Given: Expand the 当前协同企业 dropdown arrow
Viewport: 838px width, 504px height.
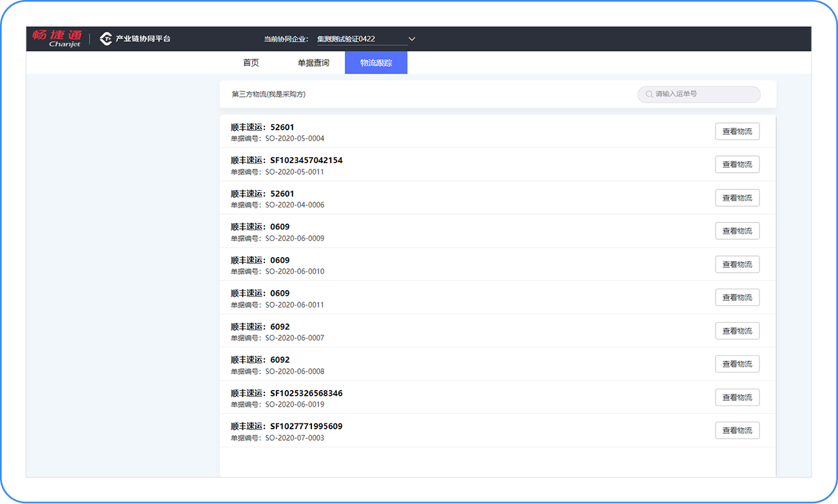Looking at the screenshot, I should 412,39.
